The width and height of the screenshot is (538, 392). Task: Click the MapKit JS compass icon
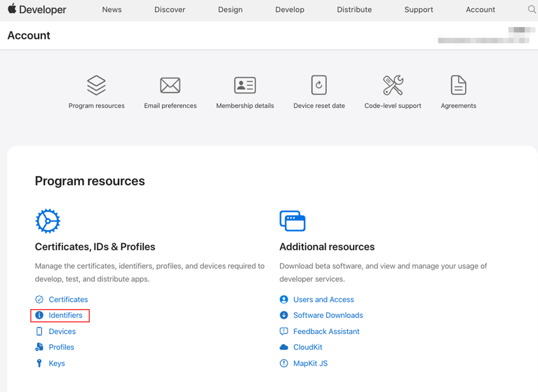point(284,363)
